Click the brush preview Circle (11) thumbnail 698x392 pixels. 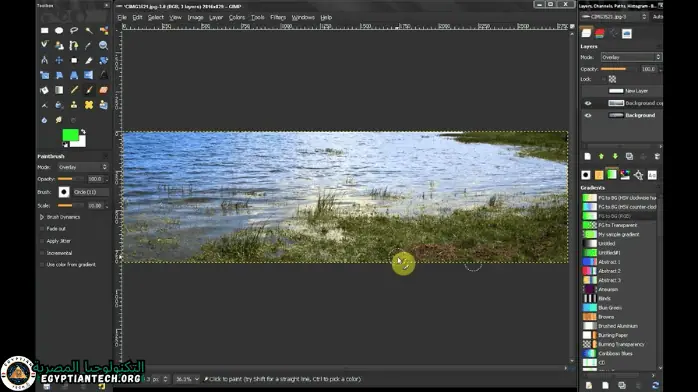[64, 192]
